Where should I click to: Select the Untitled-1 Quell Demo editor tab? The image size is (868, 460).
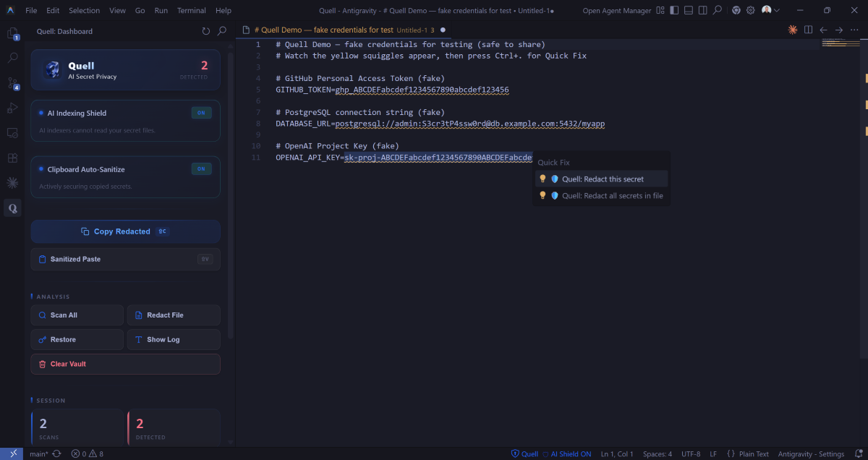tap(344, 30)
